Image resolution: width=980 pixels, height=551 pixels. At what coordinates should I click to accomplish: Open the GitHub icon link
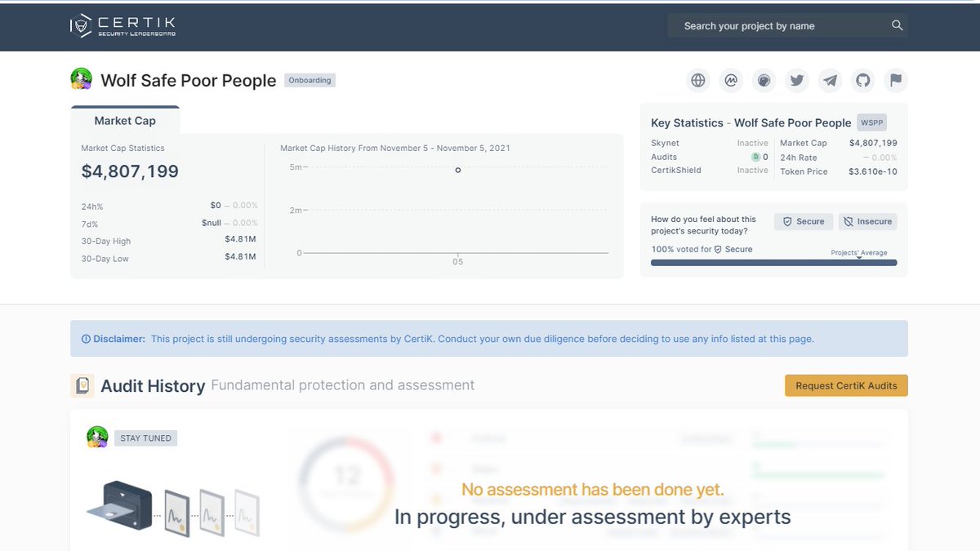point(863,80)
